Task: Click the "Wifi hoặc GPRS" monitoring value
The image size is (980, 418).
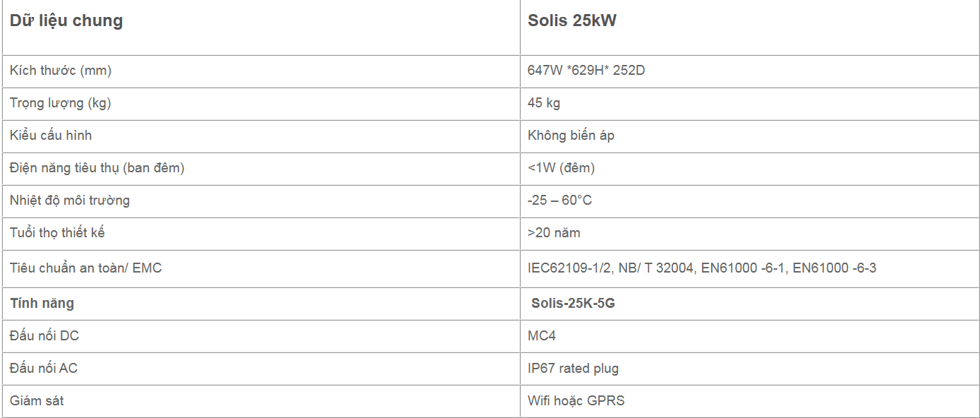Action: point(576,401)
